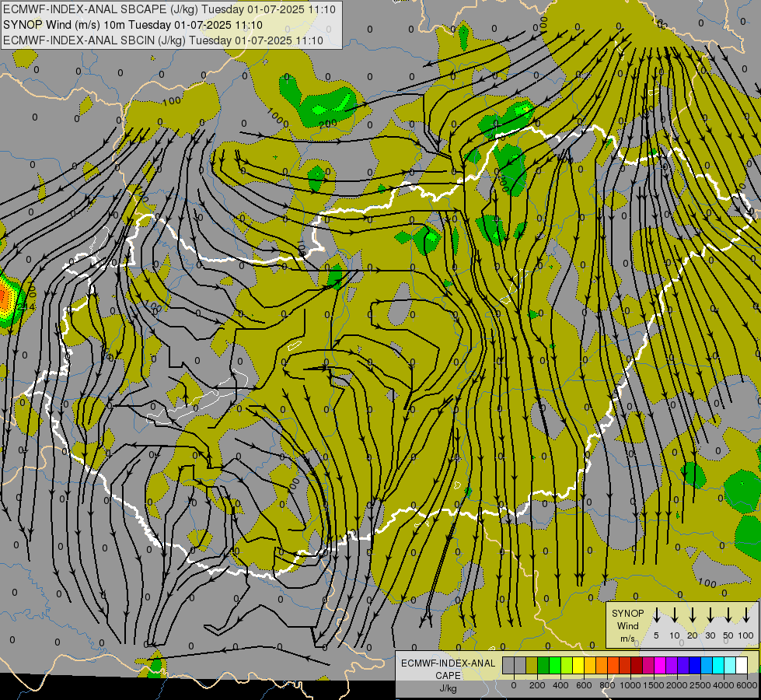Image resolution: width=761 pixels, height=700 pixels.
Task: Click the 100 m/s wind arrow symbol
Action: 746,615
